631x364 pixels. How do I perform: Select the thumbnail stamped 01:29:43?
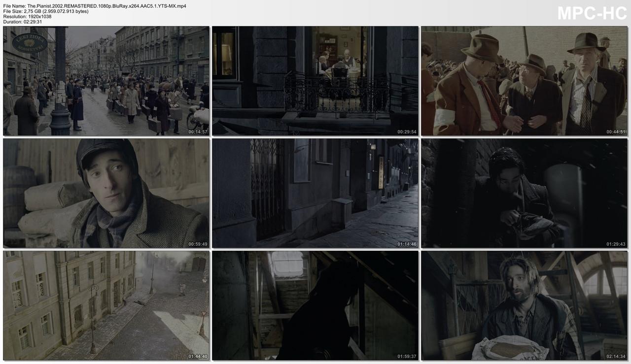[524, 193]
